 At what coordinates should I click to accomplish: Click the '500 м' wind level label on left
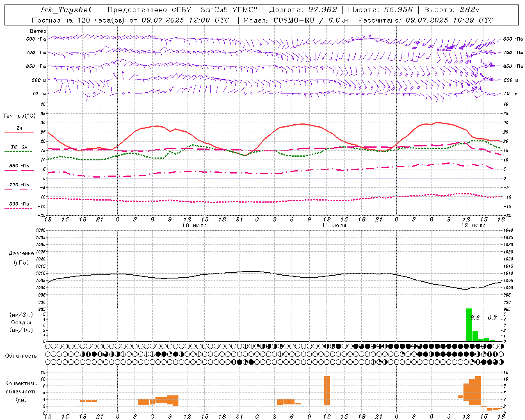pyautogui.click(x=39, y=80)
